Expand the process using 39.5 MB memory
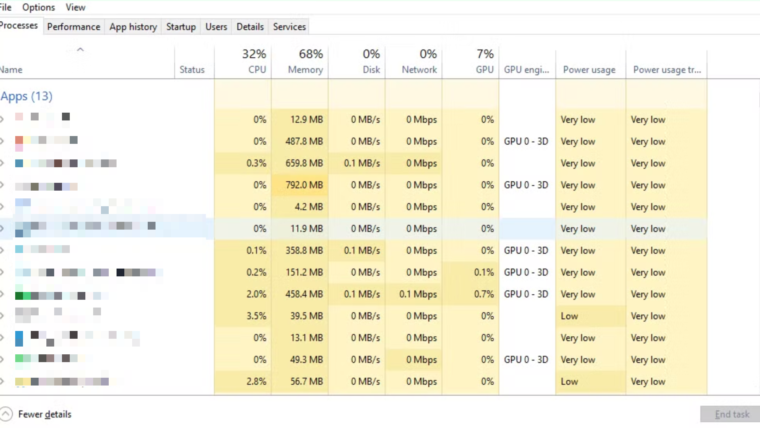The height and width of the screenshot is (428, 760). coord(2,316)
